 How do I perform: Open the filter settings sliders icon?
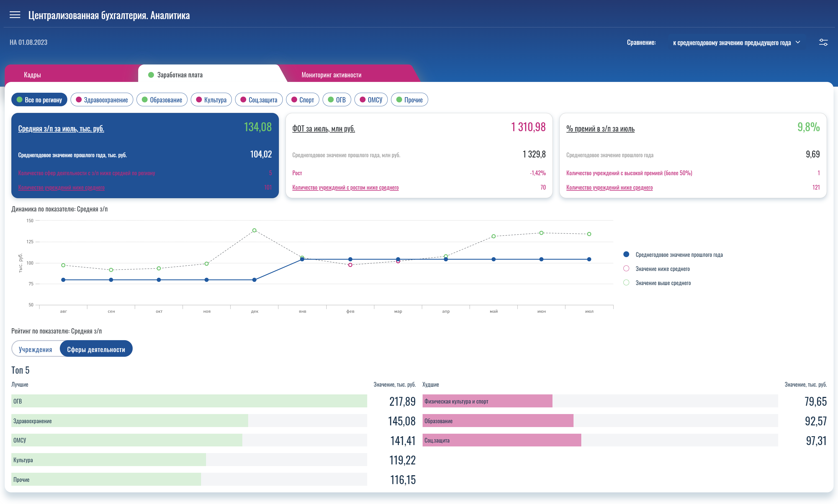coord(823,42)
